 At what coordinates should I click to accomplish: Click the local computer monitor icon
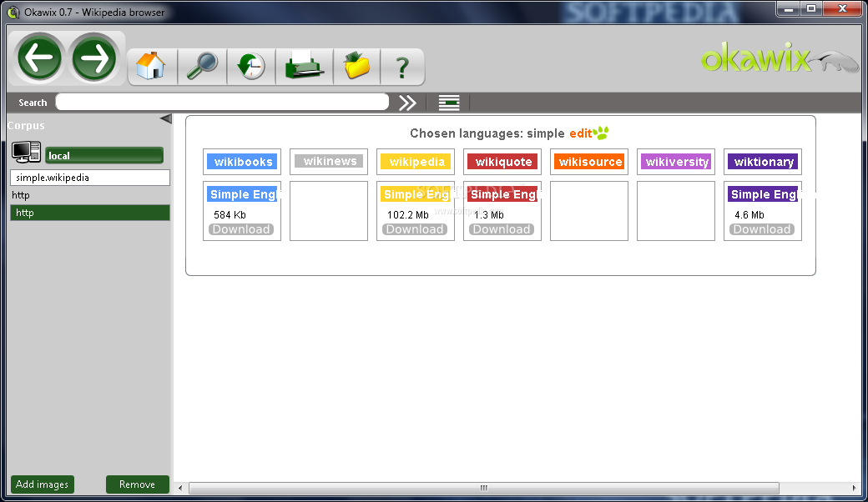click(26, 153)
